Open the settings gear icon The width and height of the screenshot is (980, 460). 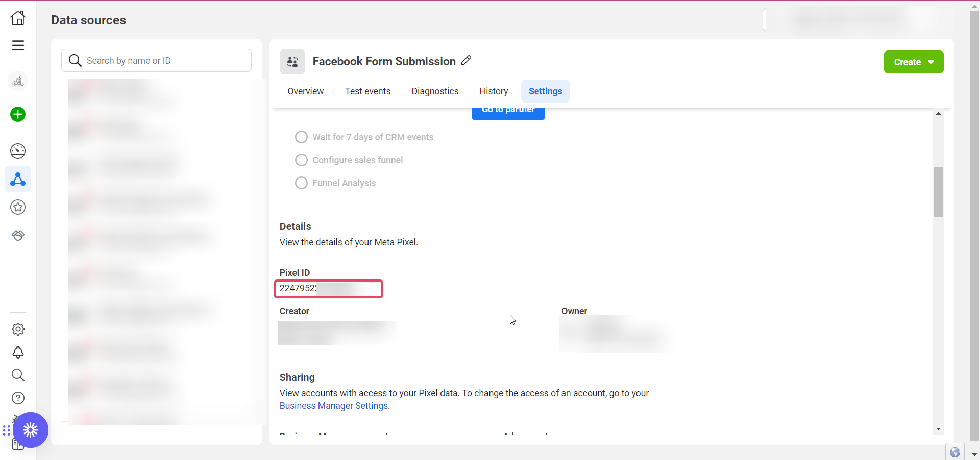18,329
